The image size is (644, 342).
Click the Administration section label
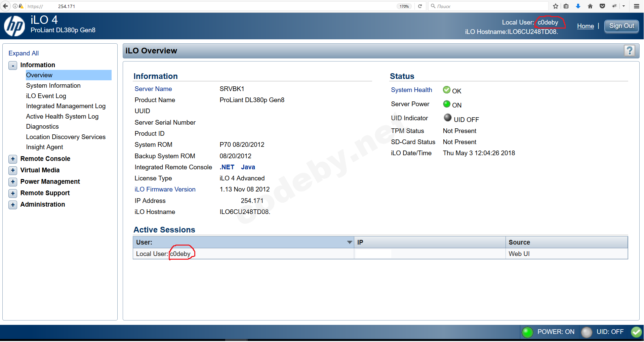tap(43, 205)
